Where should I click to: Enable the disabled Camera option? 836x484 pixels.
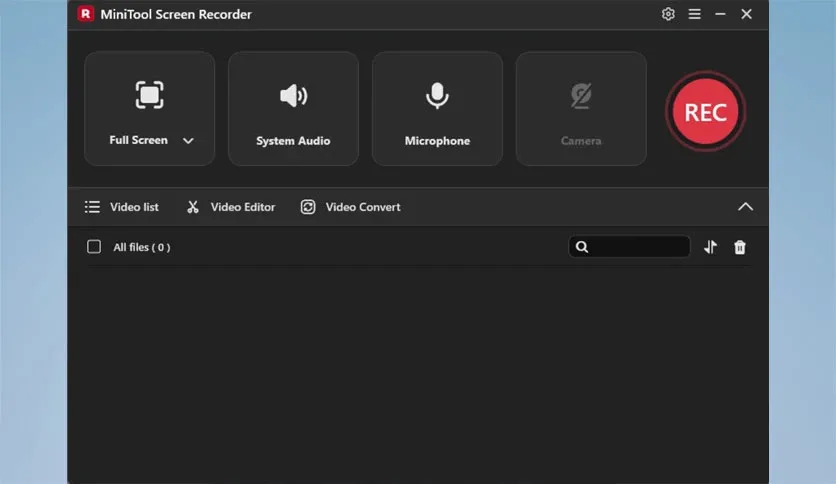point(581,109)
